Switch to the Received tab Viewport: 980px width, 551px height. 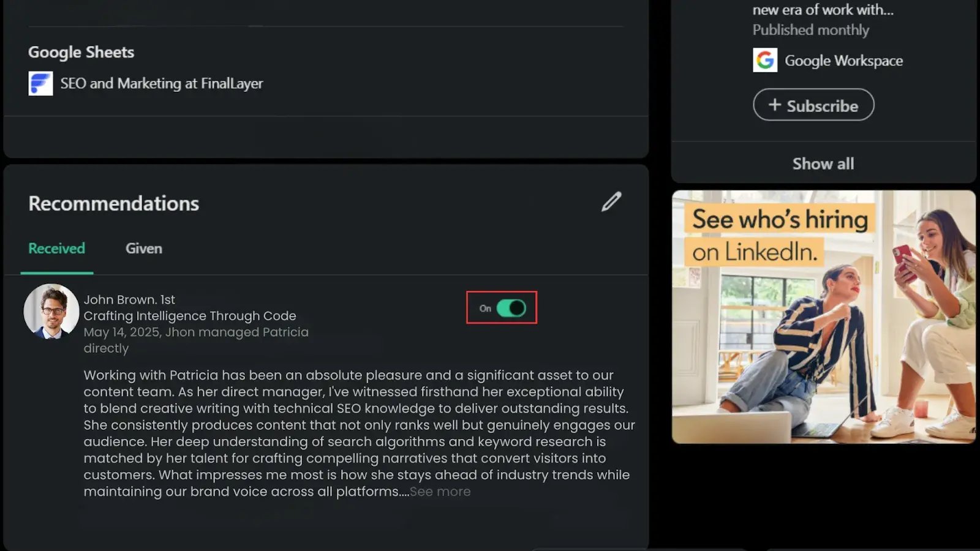click(x=56, y=249)
